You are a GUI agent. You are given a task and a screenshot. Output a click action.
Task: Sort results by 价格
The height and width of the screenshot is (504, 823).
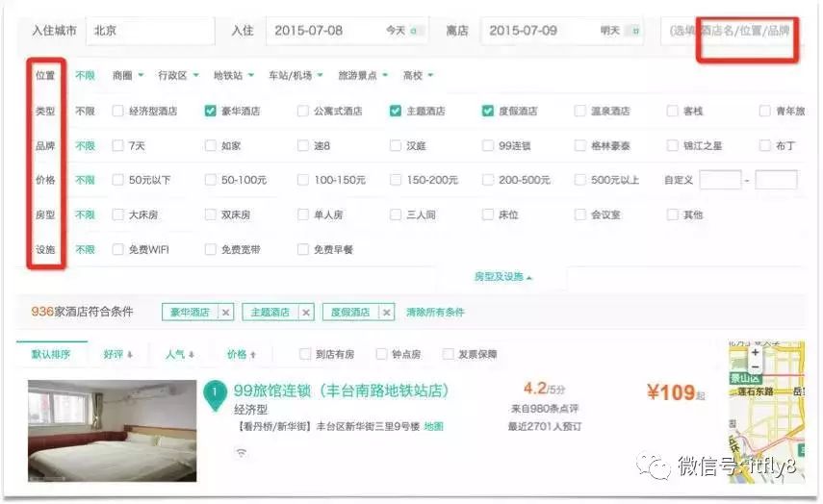click(241, 355)
